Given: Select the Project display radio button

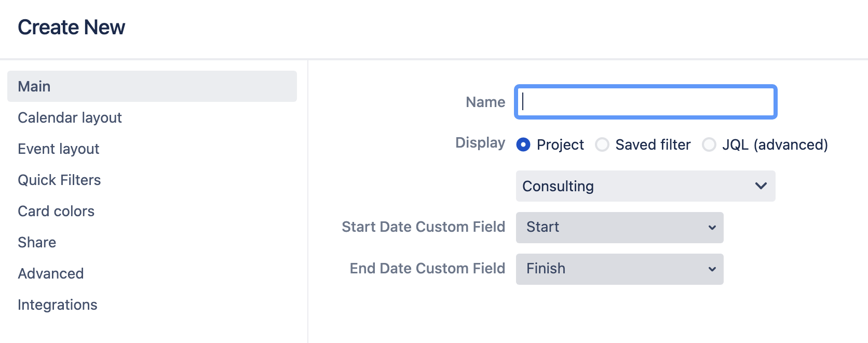Looking at the screenshot, I should click(x=523, y=144).
